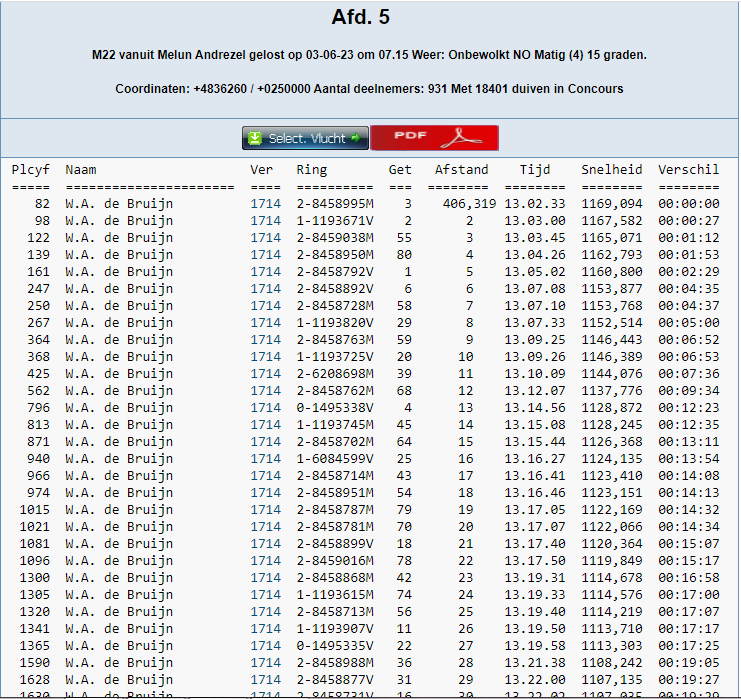Screen dimensions: 741x699
Task: Click placement number 1015
Action: coord(34,510)
